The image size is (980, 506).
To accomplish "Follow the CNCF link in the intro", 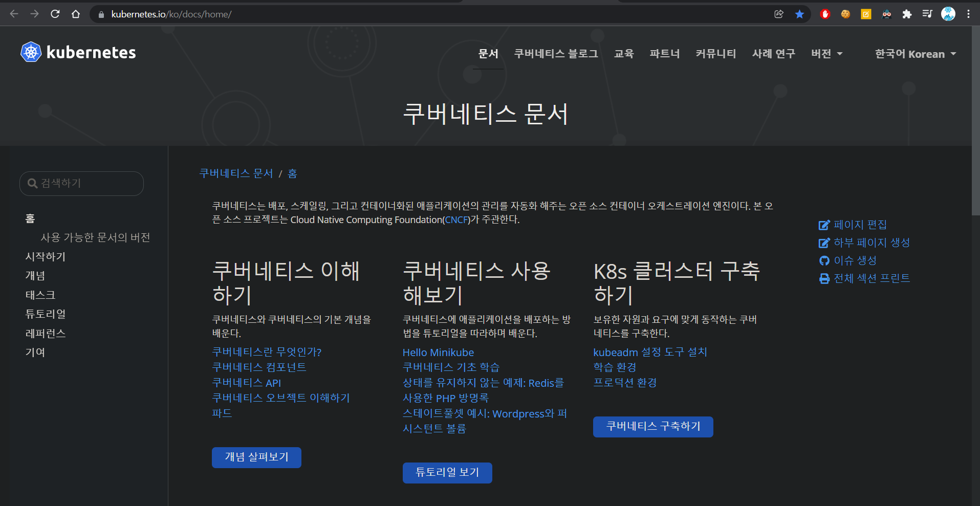I will coord(456,220).
